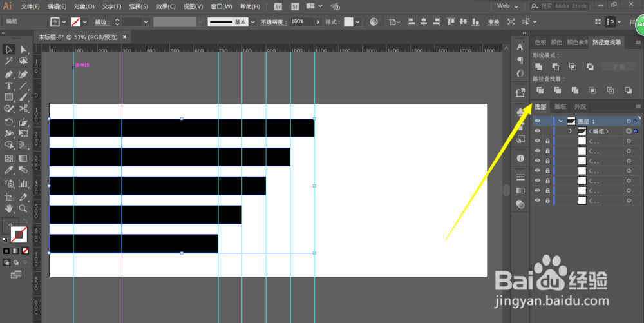The height and width of the screenshot is (323, 644).
Task: Open the Web workspace dropdown
Action: (x=508, y=6)
